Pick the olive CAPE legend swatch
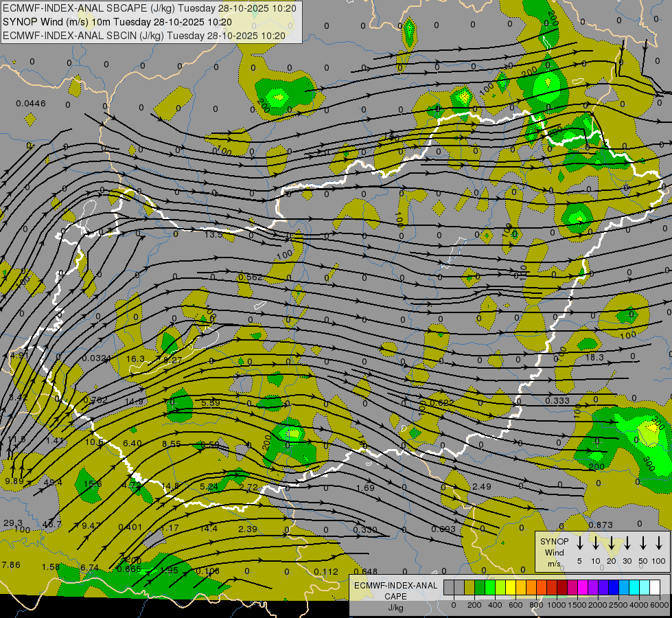Screen dimensions: 672x618 pos(470,588)
